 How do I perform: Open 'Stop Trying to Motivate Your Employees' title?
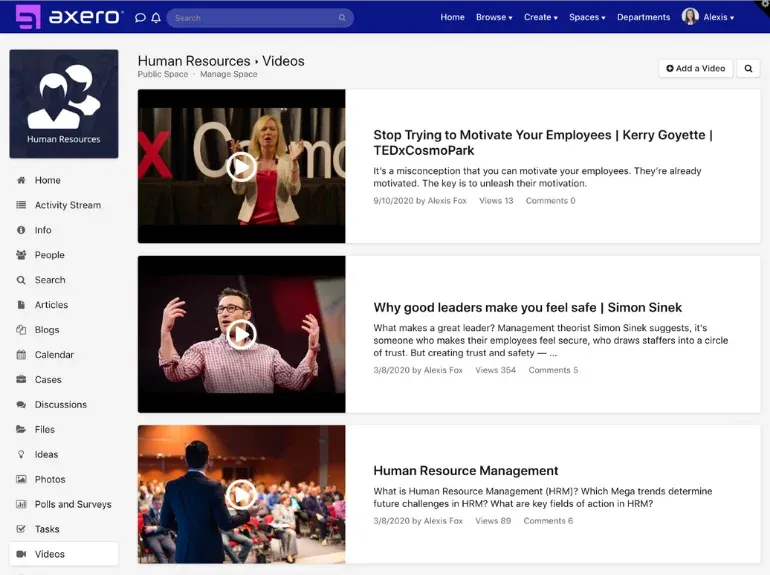pyautogui.click(x=543, y=142)
